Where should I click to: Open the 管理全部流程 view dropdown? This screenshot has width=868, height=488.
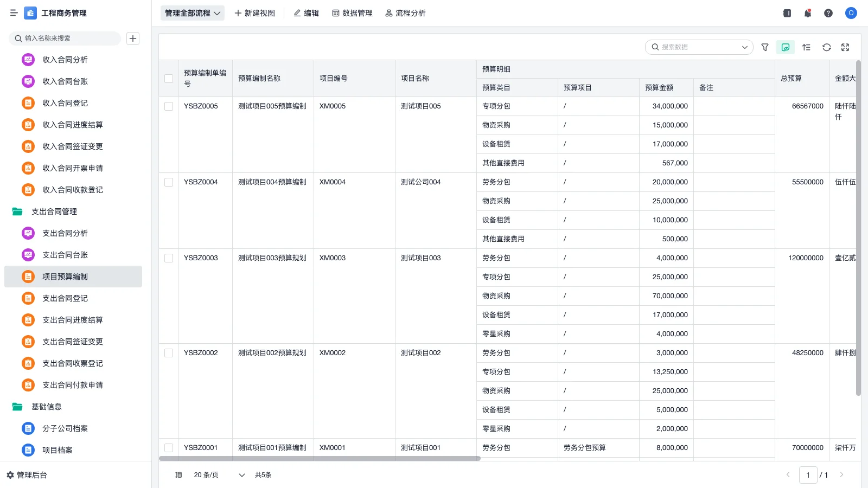(192, 12)
